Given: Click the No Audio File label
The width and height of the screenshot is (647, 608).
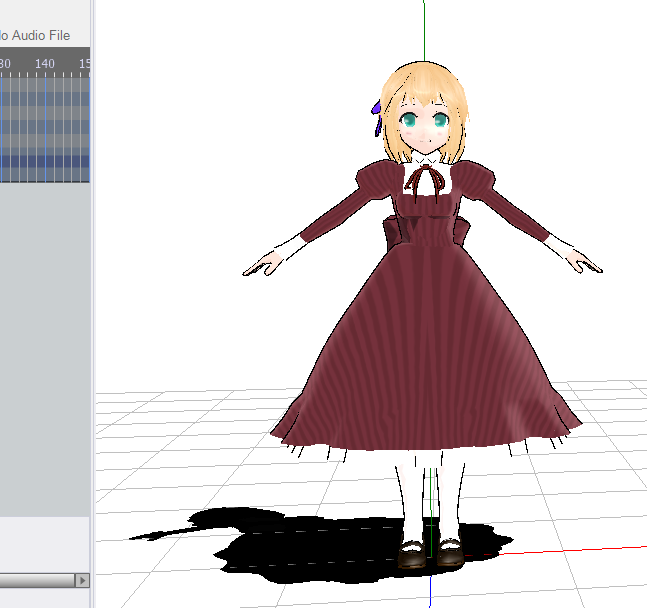Looking at the screenshot, I should [x=35, y=35].
